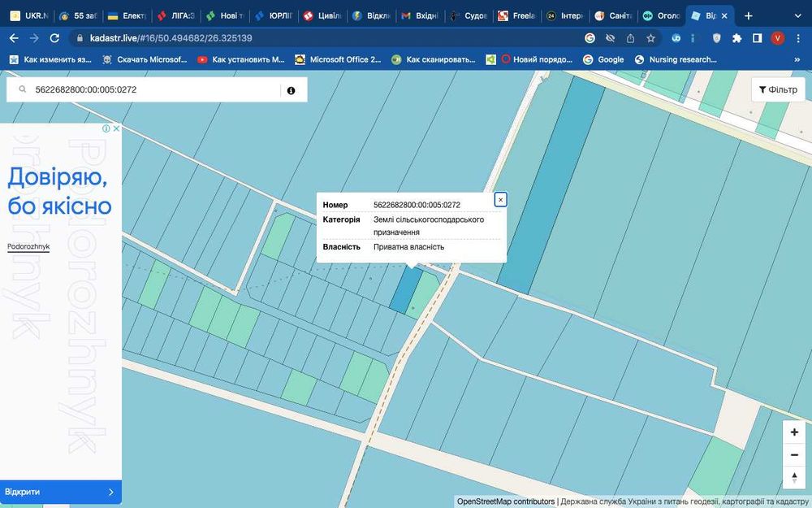Click the info icon in search bar
The image size is (812, 508).
291,90
